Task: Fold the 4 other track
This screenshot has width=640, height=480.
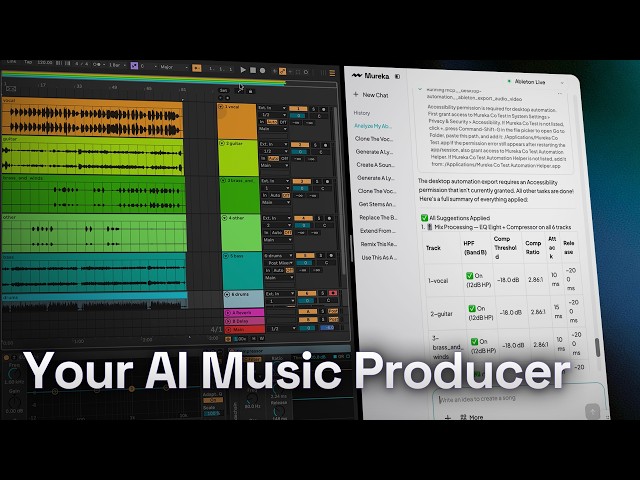Action: 224,218
